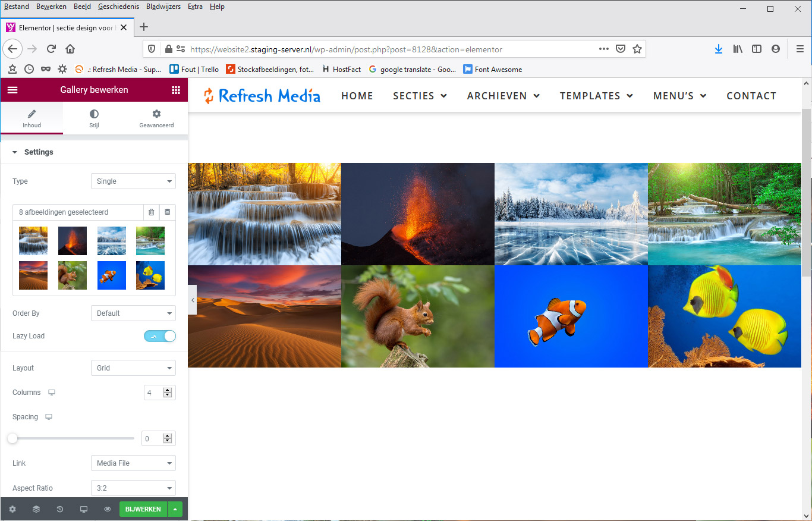Toggle the Lazy Load switch
This screenshot has width=812, height=521.
tap(160, 336)
